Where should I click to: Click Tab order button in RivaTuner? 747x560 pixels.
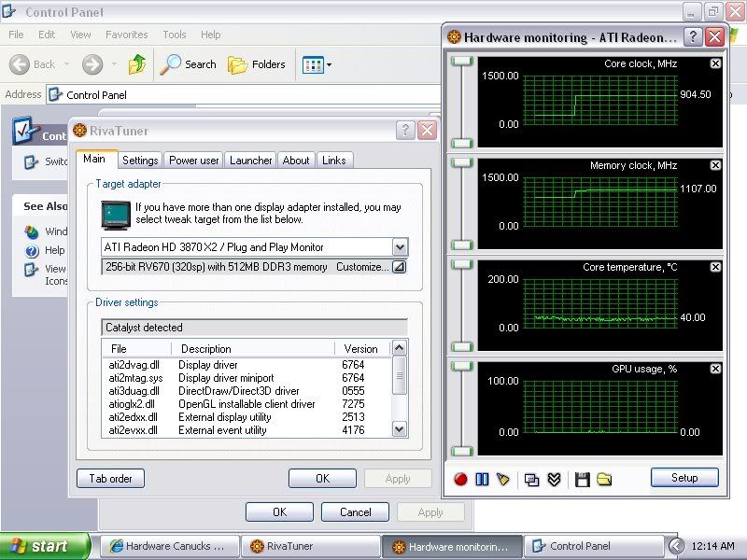pyautogui.click(x=110, y=479)
